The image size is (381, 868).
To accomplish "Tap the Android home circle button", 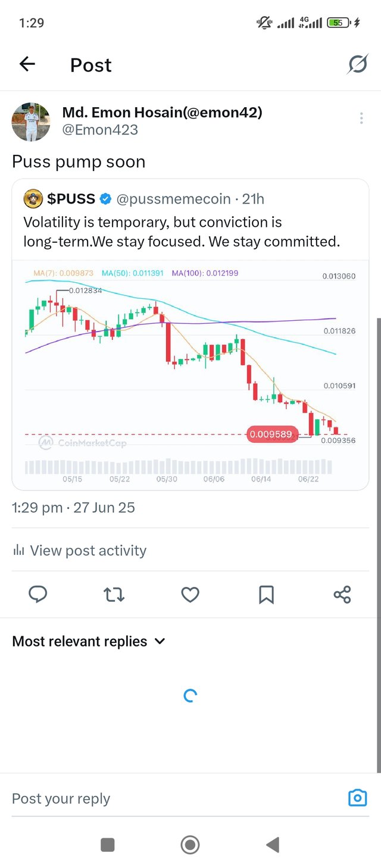I will [x=190, y=844].
